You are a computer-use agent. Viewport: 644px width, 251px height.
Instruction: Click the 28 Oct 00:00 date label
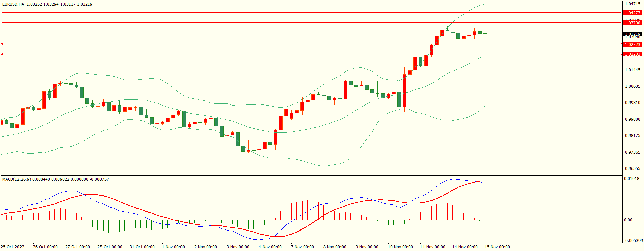point(110,247)
